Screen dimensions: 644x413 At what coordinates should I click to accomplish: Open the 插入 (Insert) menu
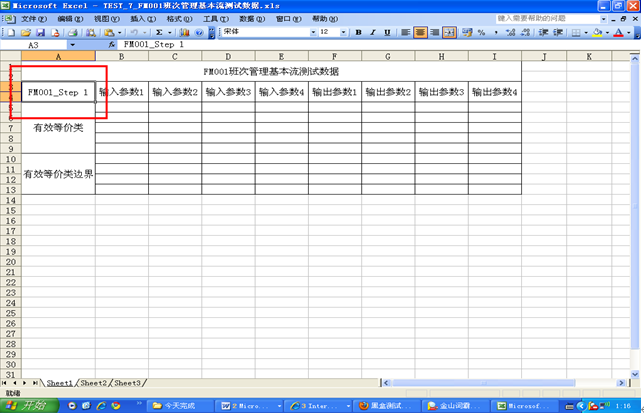(143, 19)
